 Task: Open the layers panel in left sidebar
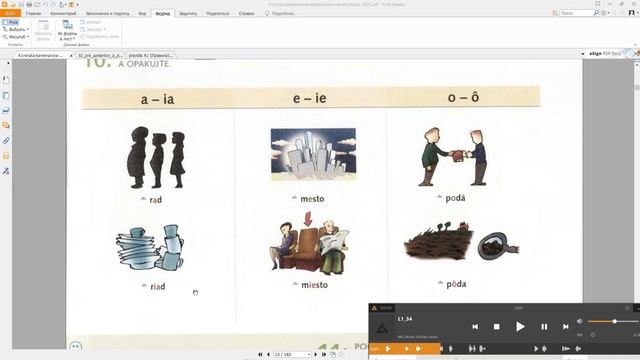pyautogui.click(x=6, y=110)
